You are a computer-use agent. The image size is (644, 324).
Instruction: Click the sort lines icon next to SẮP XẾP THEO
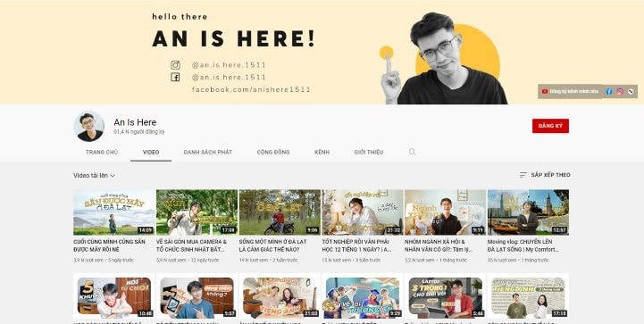523,175
